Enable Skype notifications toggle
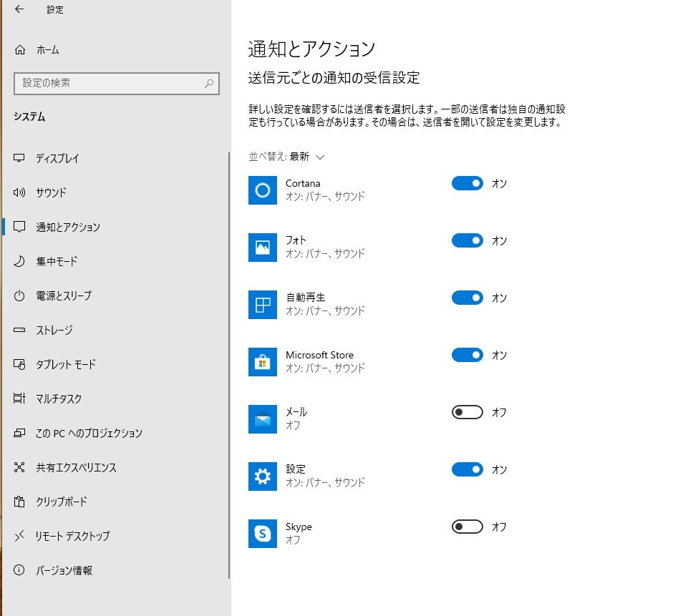This screenshot has height=616, width=673. 468,527
